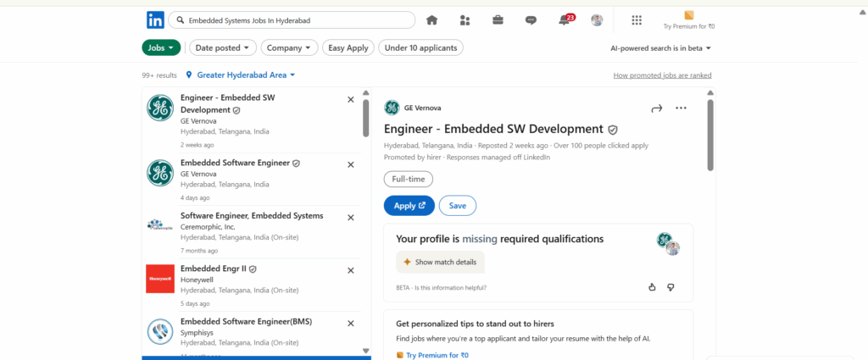Share job using the arrow icon
The image size is (868, 360).
(x=655, y=108)
